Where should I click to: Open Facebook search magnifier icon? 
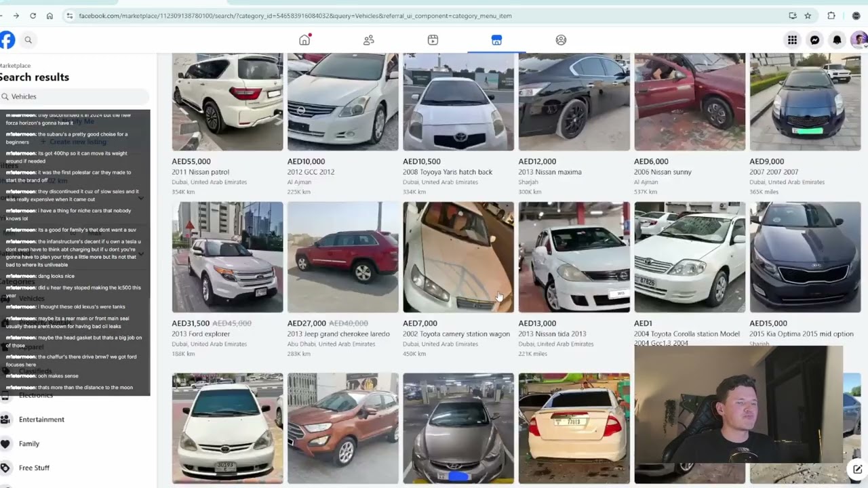pos(28,40)
